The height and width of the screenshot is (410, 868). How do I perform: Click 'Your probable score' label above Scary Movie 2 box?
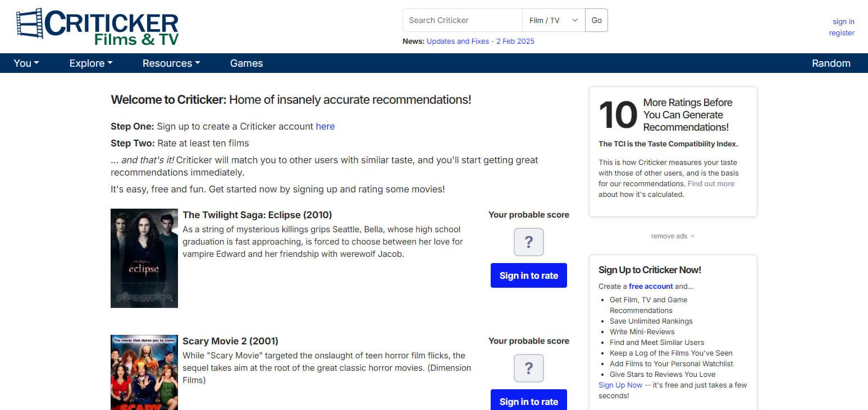click(529, 341)
